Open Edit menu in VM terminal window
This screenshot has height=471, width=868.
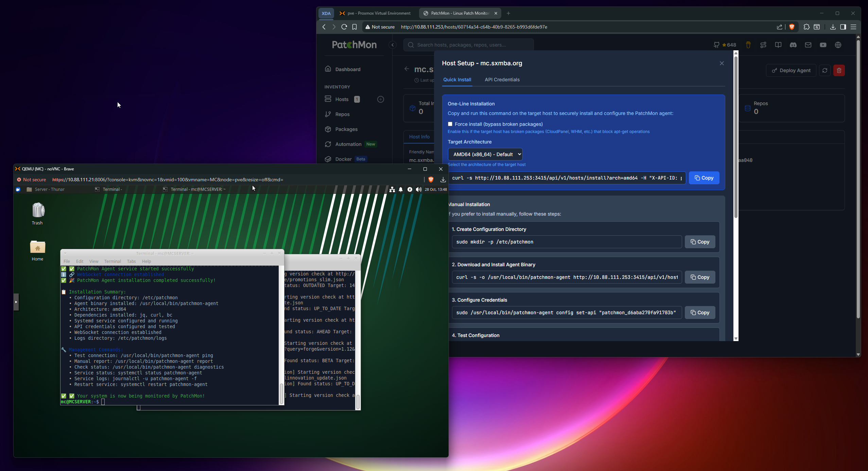click(80, 262)
